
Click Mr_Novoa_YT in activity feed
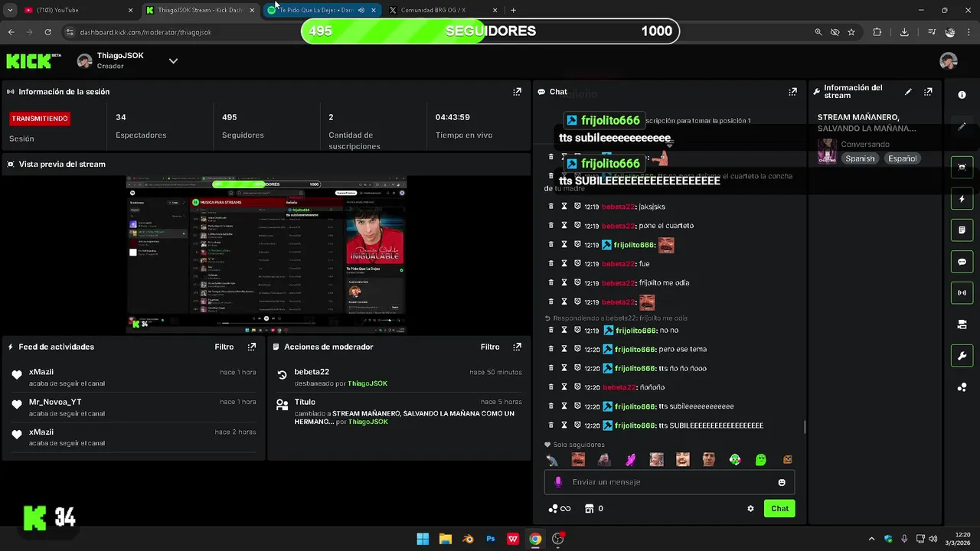(55, 402)
